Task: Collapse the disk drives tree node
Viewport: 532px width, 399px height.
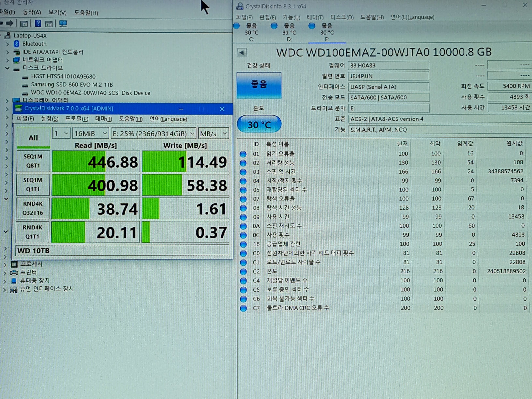Action: 7,68
